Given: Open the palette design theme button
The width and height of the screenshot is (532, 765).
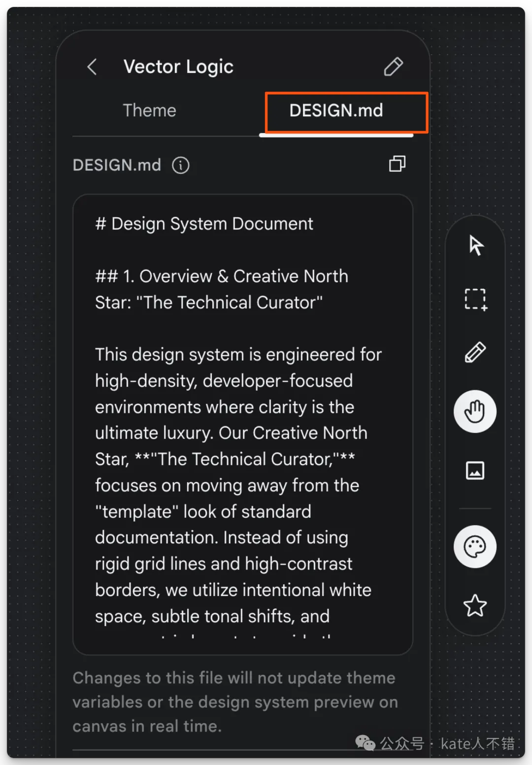Looking at the screenshot, I should click(475, 547).
